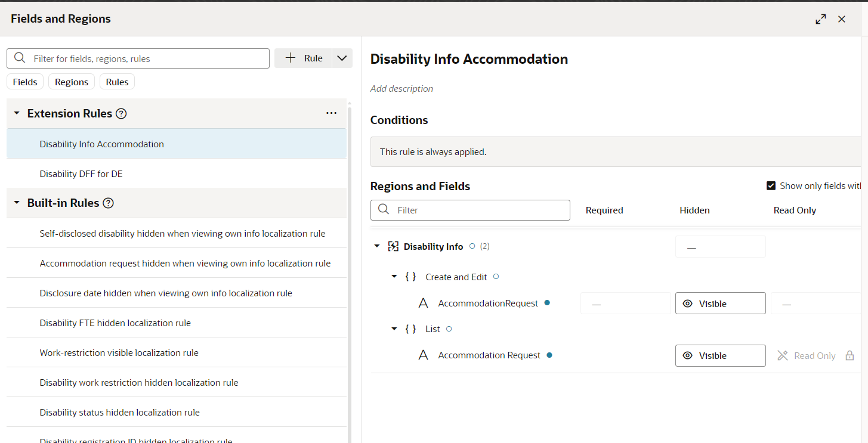The image size is (868, 443).
Task: Select the Regions filter tab
Action: 71,81
